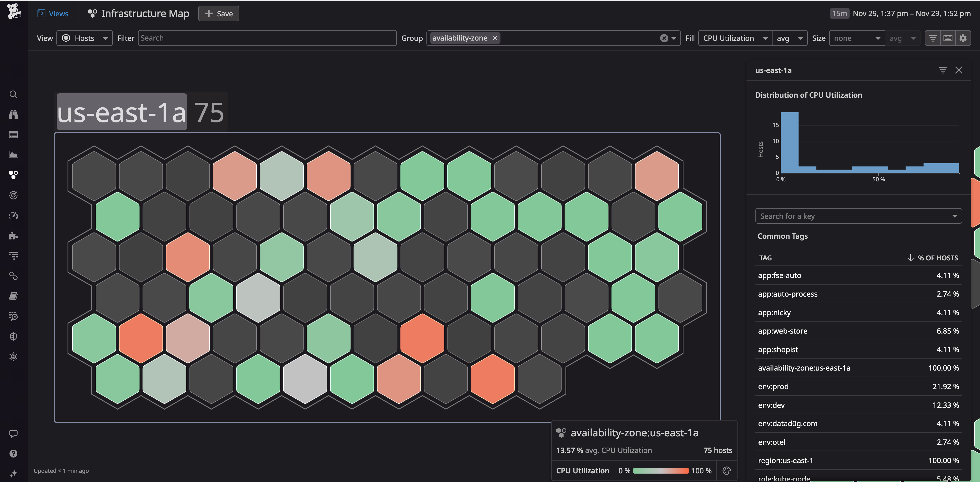
Task: Remove the availability-zone group tag
Action: pyautogui.click(x=495, y=38)
